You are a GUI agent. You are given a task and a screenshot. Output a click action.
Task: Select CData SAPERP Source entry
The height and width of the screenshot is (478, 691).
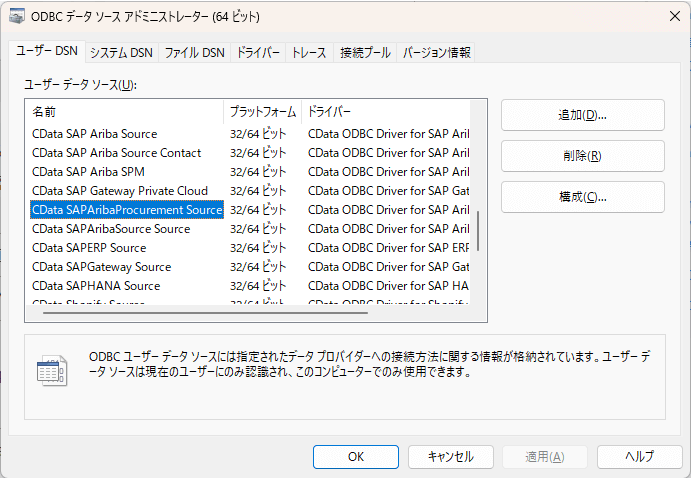pyautogui.click(x=89, y=248)
